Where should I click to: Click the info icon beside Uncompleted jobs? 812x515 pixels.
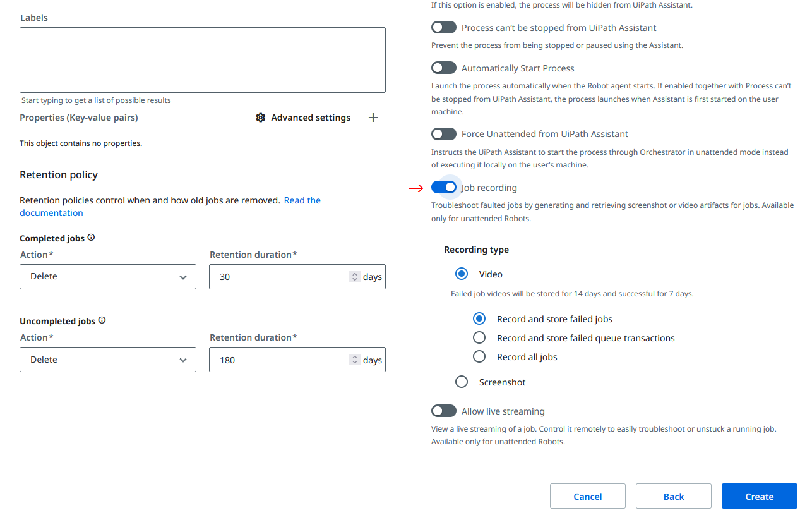(x=102, y=320)
